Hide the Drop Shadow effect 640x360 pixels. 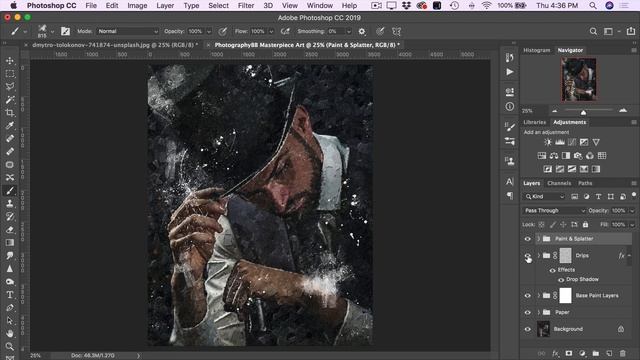coord(561,280)
